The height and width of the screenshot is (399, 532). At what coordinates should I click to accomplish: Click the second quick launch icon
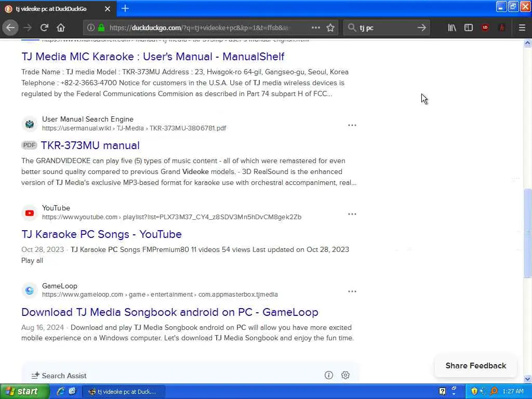72,391
